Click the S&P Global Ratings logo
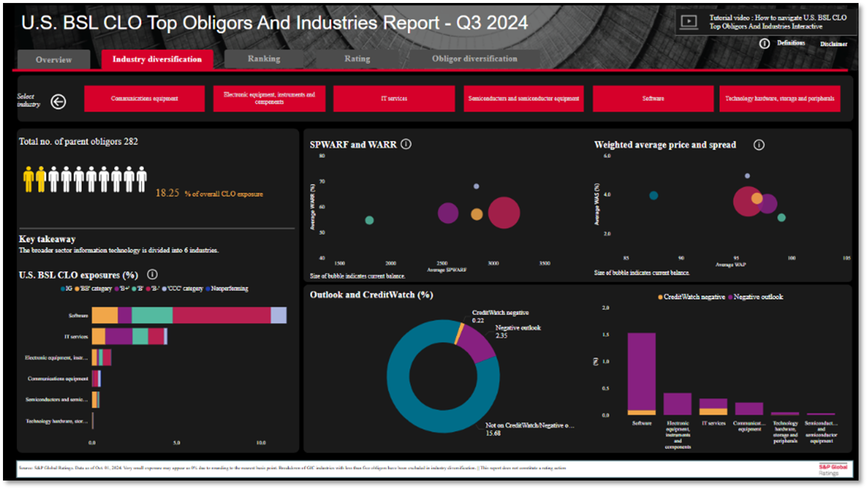 [x=833, y=469]
